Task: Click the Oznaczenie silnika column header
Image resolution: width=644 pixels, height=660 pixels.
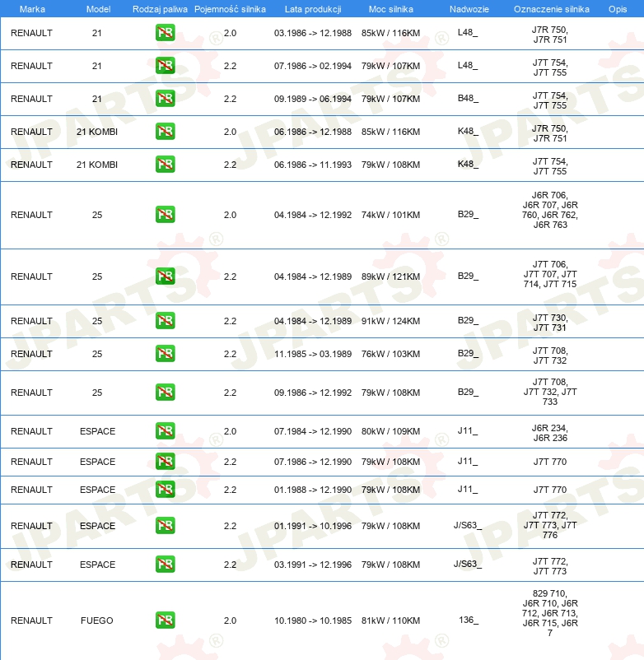Action: pyautogui.click(x=551, y=9)
